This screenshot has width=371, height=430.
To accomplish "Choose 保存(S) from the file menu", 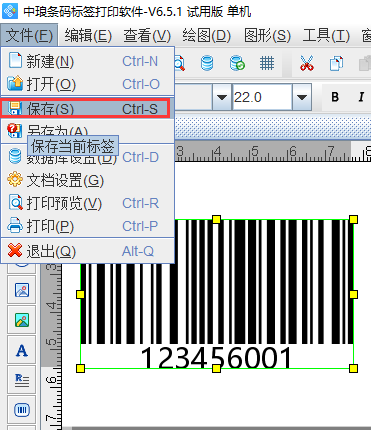I will coord(85,108).
